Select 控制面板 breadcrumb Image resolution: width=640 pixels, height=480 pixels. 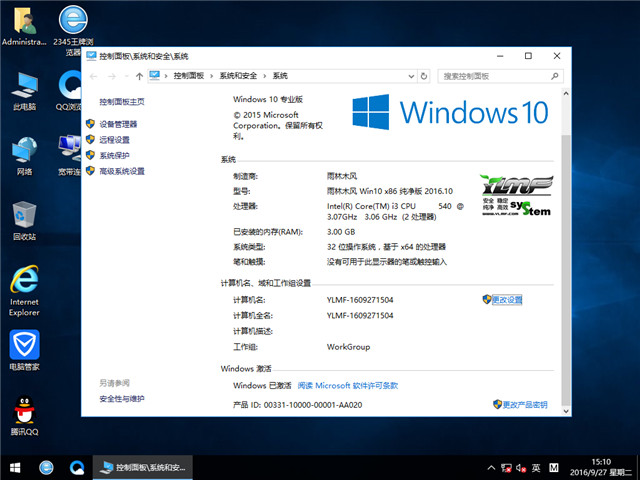point(189,76)
